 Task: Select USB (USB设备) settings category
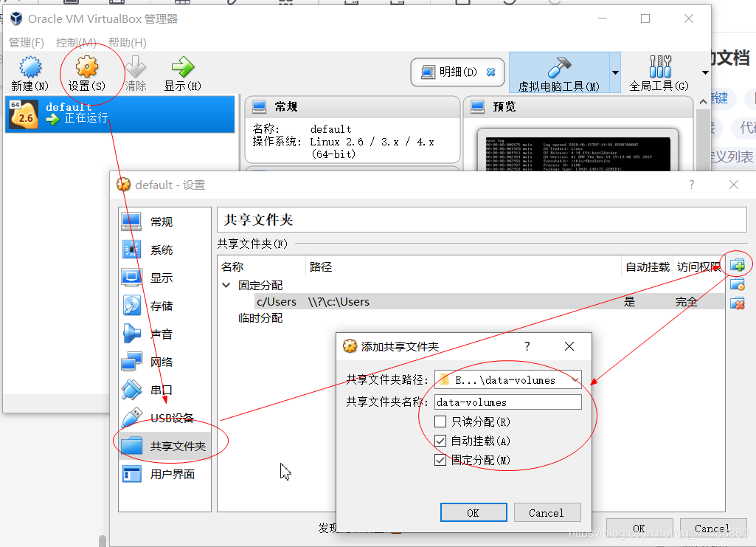coord(165,418)
